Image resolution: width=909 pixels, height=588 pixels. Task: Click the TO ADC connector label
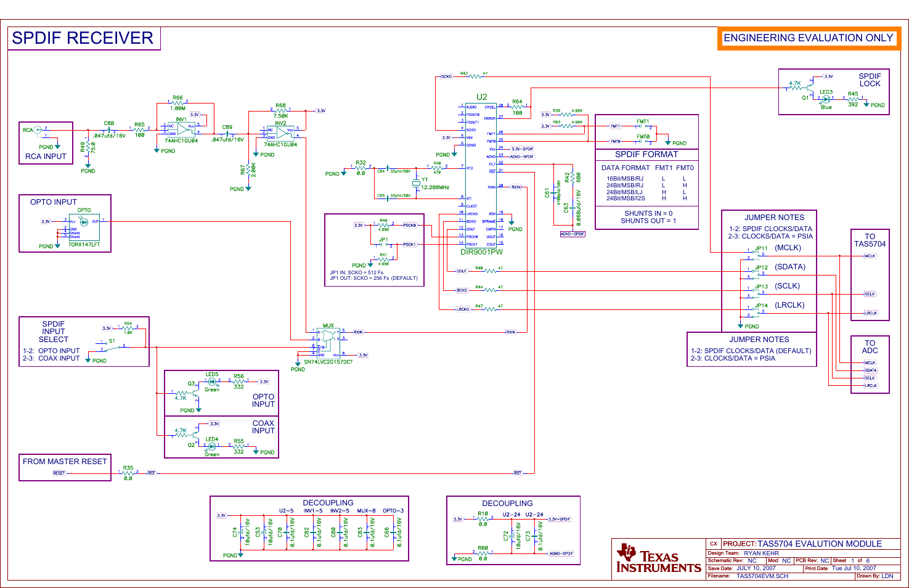click(870, 347)
